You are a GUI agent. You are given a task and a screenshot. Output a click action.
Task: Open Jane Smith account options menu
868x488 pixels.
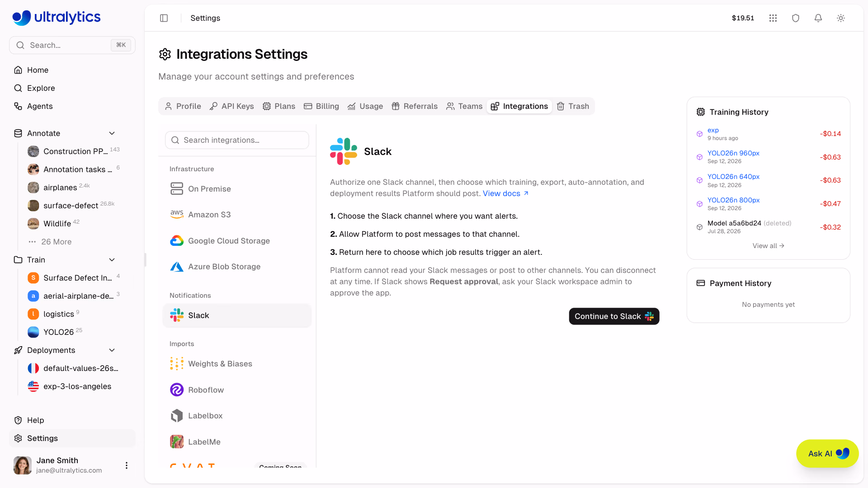tap(127, 465)
